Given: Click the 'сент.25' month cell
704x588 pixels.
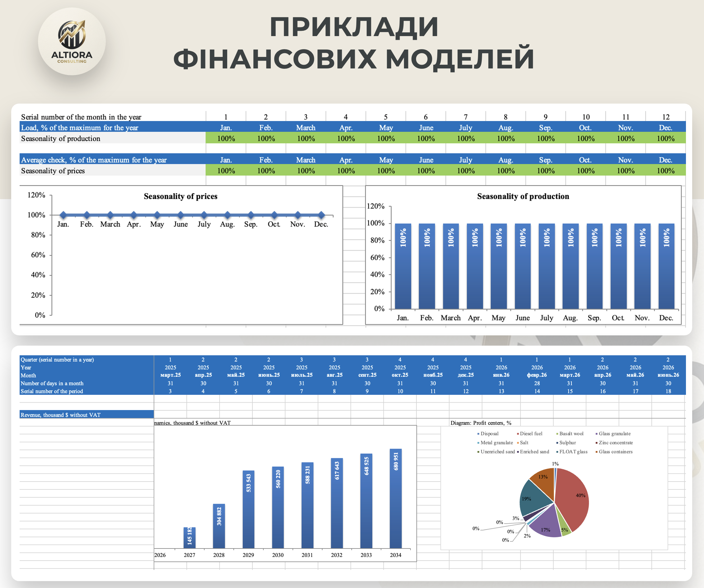Looking at the screenshot, I should coord(367,375).
